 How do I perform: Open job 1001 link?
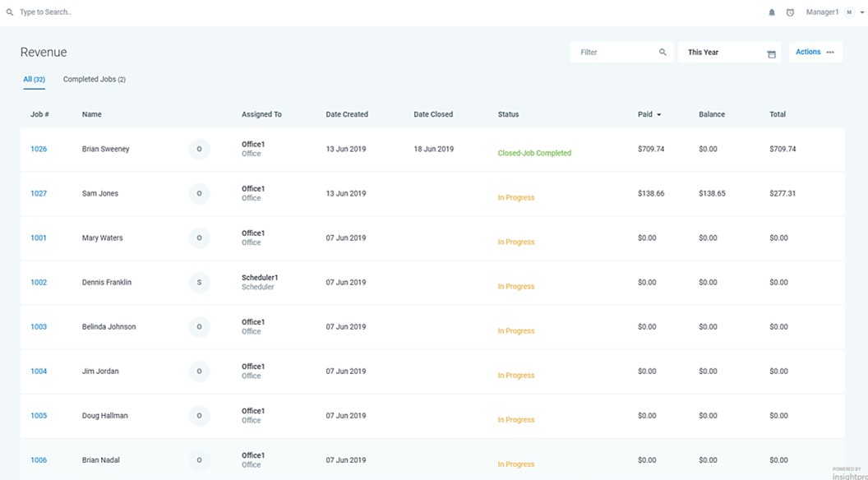(39, 238)
